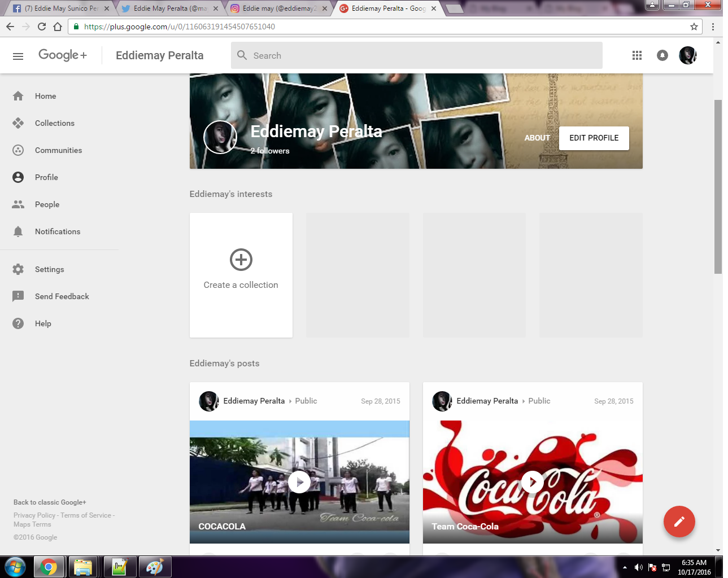Image resolution: width=728 pixels, height=578 pixels.
Task: Open the Action Center flag in the tray
Action: (652, 567)
